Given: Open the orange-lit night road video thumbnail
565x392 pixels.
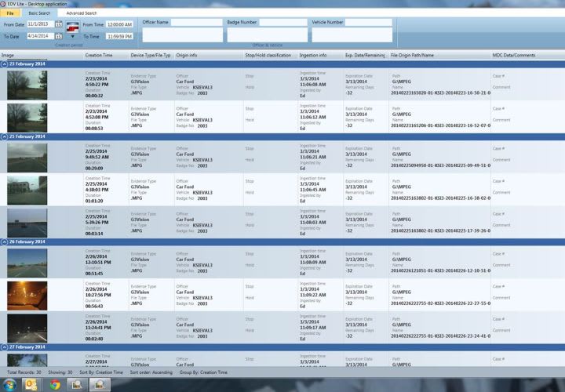Looking at the screenshot, I should pyautogui.click(x=27, y=295).
